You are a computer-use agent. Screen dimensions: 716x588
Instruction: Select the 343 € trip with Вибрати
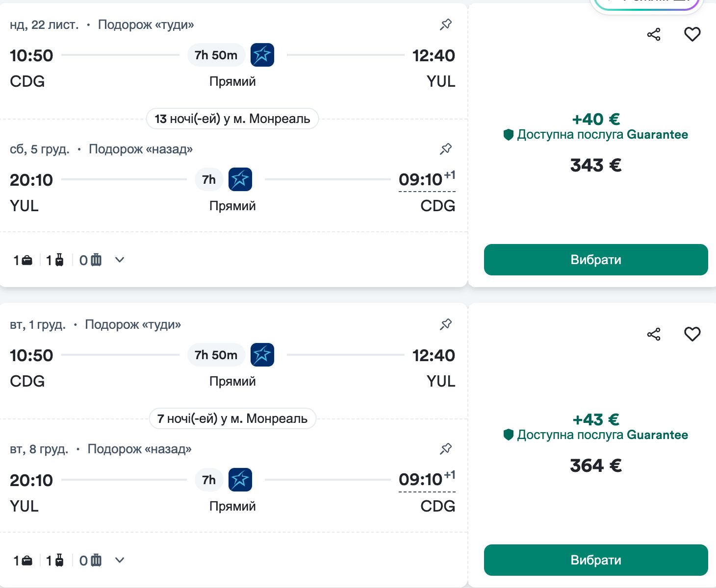click(596, 260)
